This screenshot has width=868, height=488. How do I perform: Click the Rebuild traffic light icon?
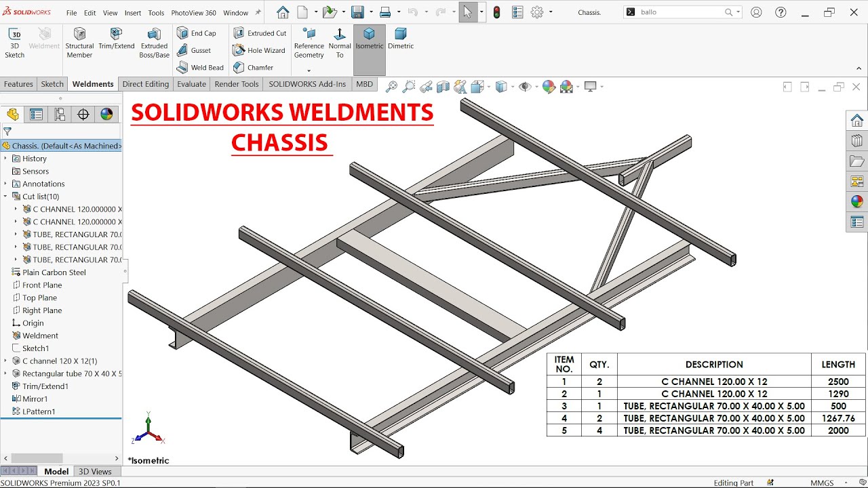coord(496,12)
